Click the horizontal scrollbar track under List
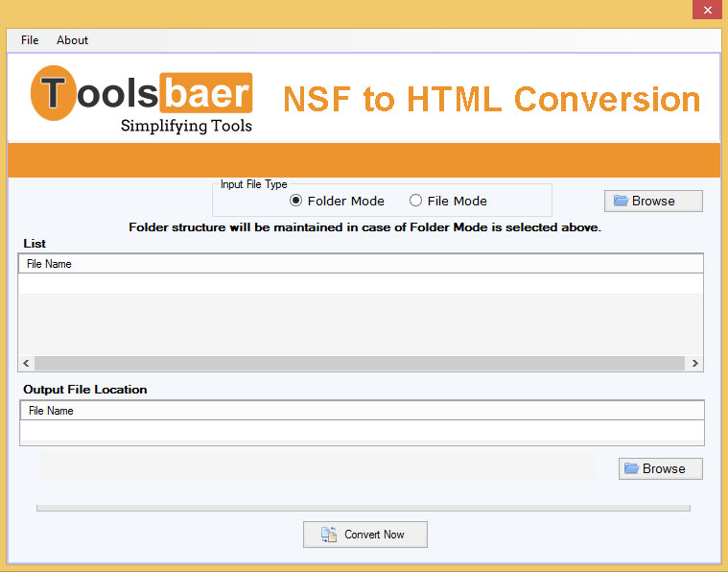This screenshot has width=728, height=572. (x=360, y=364)
